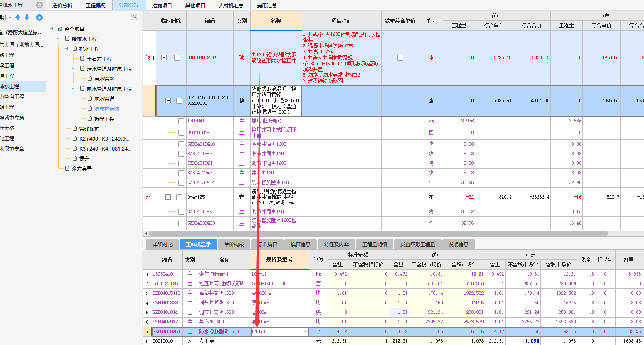The width and height of the screenshot is (644, 345).
Task: Click the 59164.88 total price cell
Action: (531, 100)
